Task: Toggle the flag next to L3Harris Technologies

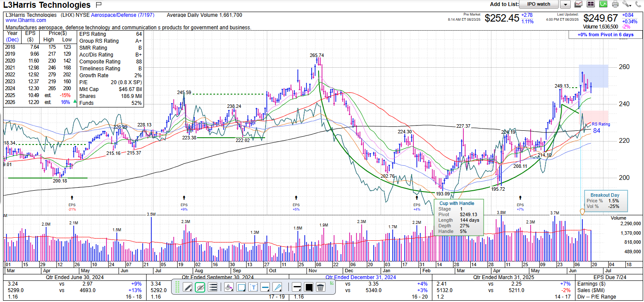Action: (99, 5)
